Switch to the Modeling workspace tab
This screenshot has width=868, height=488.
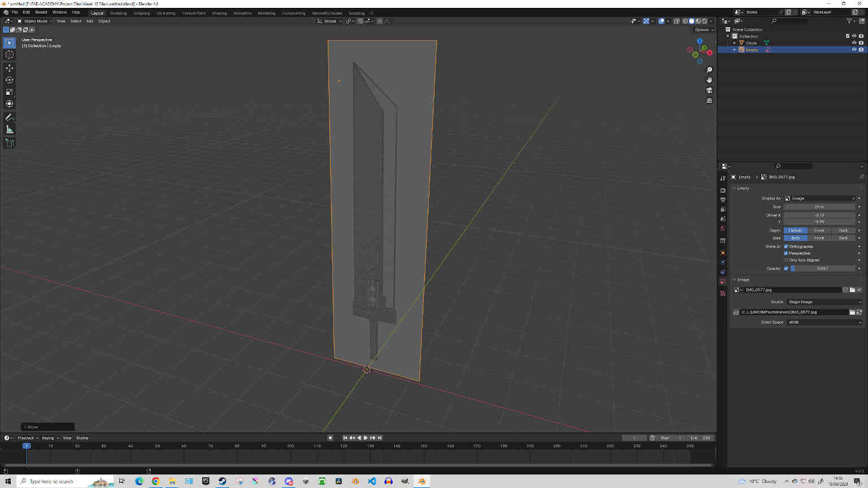pos(118,13)
